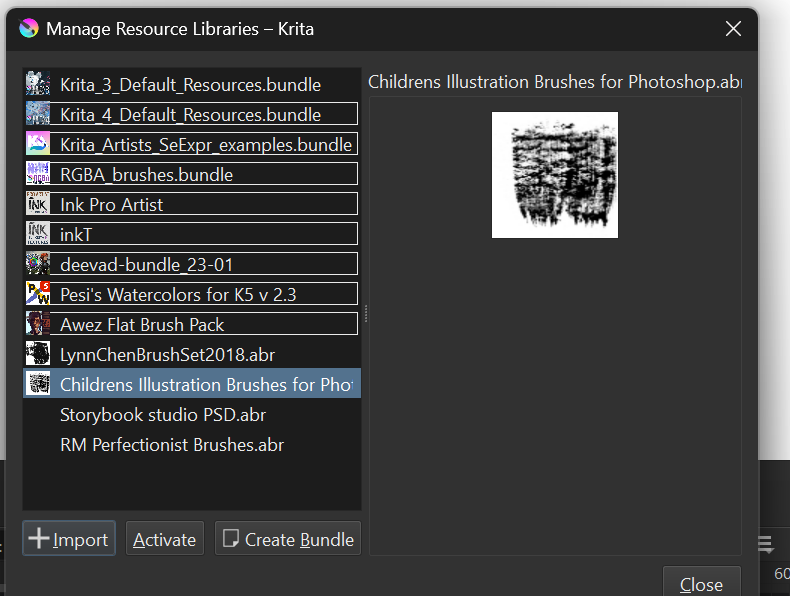Click the Awez Flat Brush Pack icon
Screen dimensions: 790x596
click(38, 324)
